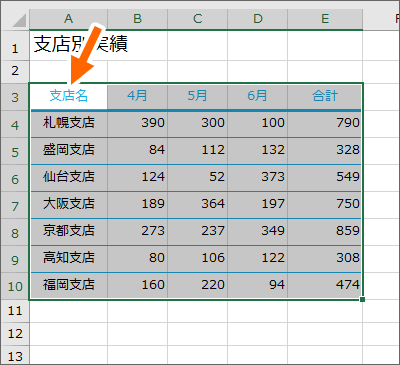Select column E header

point(325,19)
